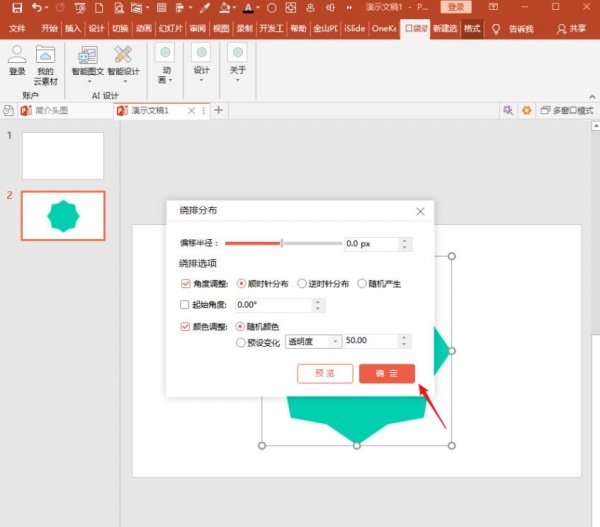The width and height of the screenshot is (600, 527).
Task: Select 逆时针分布 radio option
Action: 302,284
